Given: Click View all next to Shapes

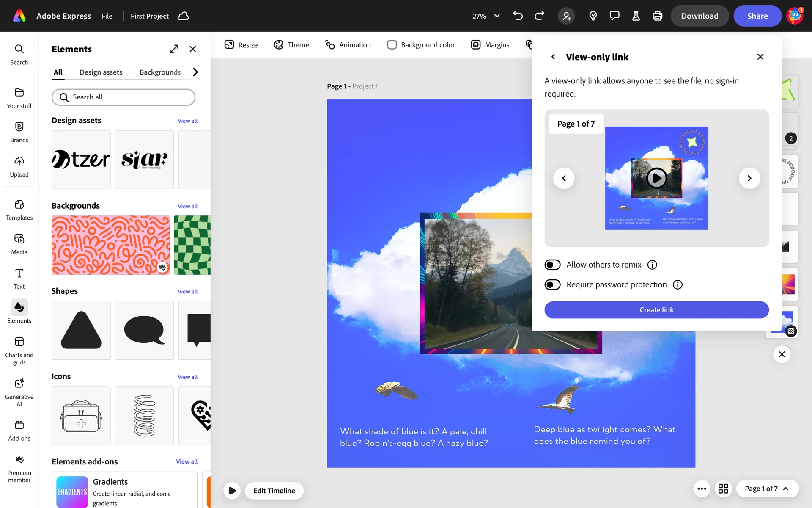Looking at the screenshot, I should coord(187,292).
